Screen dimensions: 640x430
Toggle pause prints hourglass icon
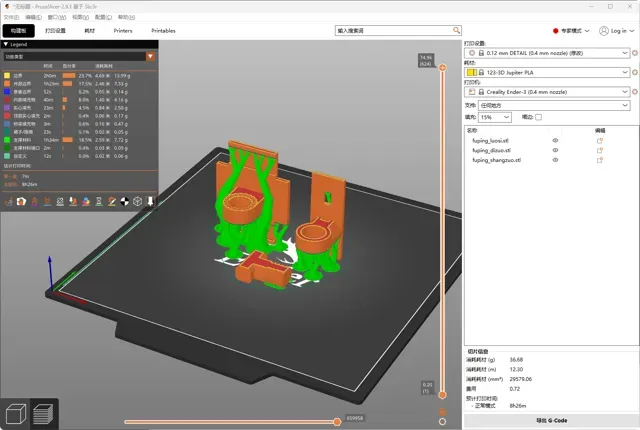[x=99, y=201]
